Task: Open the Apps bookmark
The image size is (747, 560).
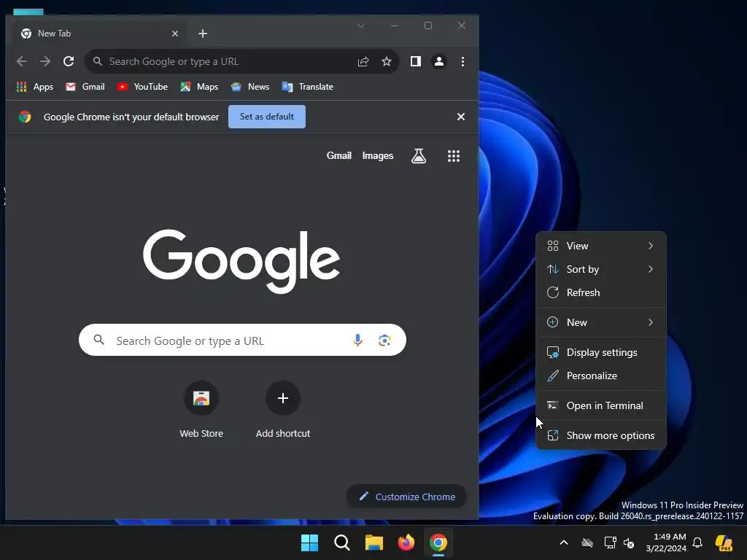Action: (x=35, y=87)
